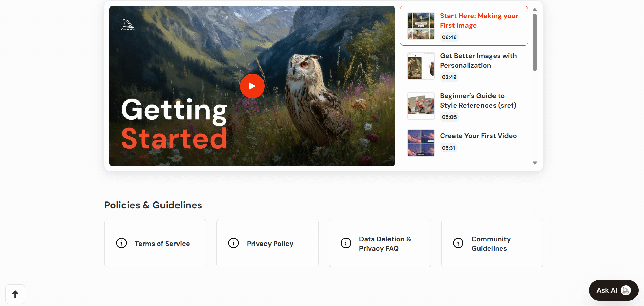
Task: Click the Personalization video thumbnail
Action: tap(421, 66)
